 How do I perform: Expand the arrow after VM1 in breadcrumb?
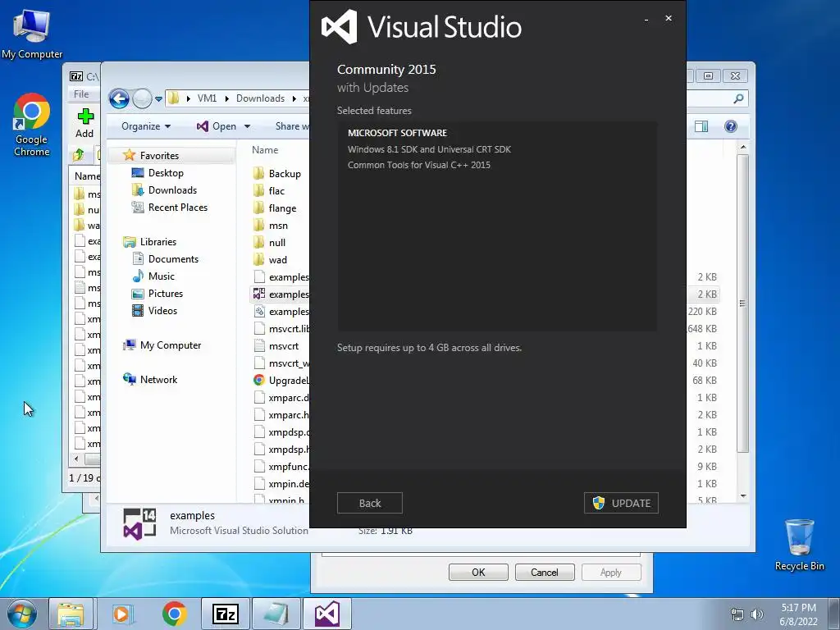(x=226, y=98)
